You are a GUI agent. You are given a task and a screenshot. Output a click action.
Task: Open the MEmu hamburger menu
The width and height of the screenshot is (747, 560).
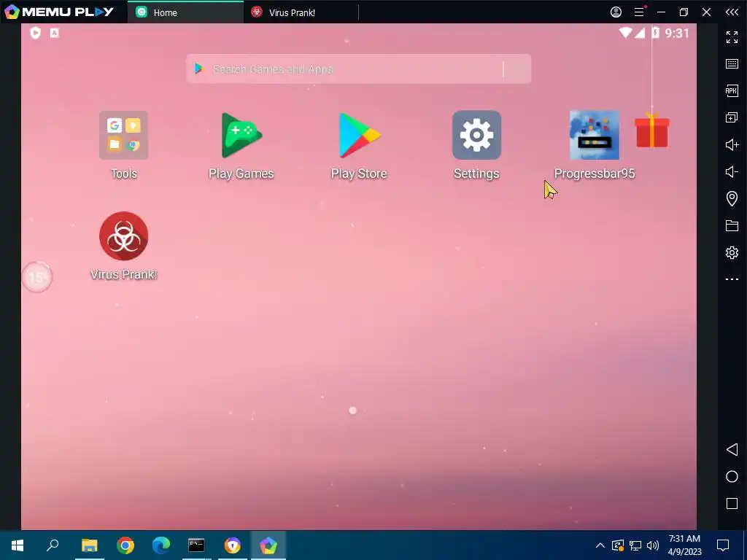(639, 12)
